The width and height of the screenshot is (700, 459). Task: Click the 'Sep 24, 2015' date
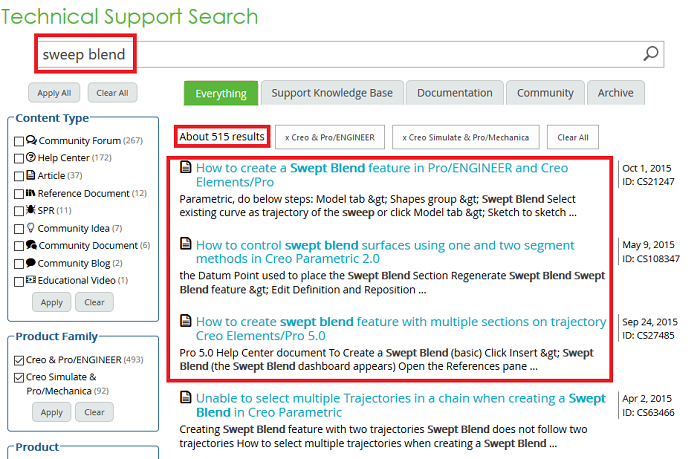tap(650, 322)
